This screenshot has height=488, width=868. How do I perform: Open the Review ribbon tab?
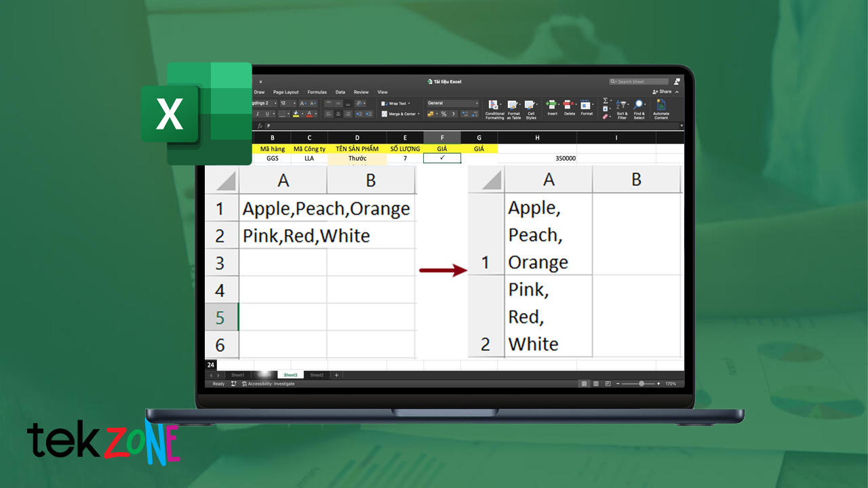point(361,92)
